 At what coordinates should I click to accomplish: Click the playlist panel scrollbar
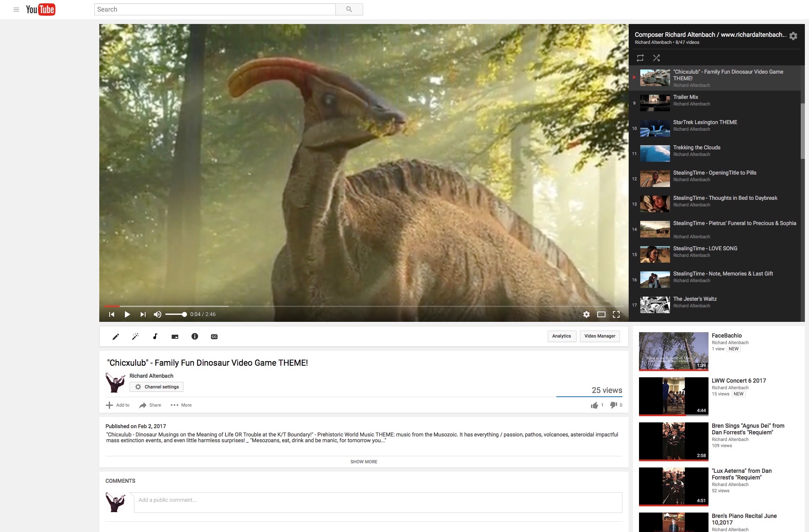pos(803,131)
